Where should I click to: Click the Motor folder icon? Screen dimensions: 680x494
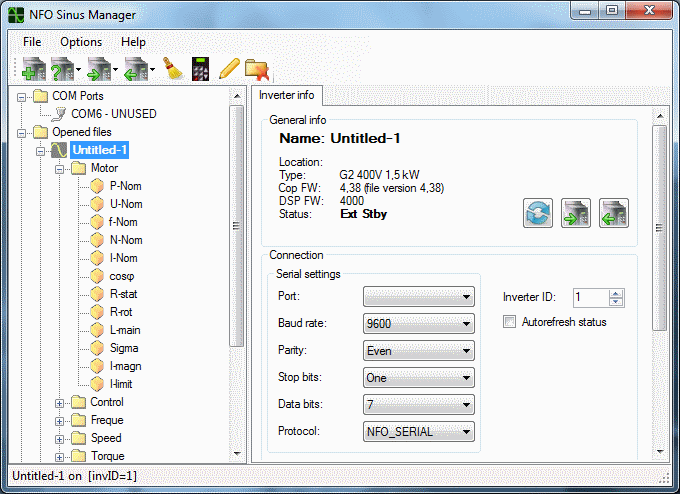[x=78, y=168]
